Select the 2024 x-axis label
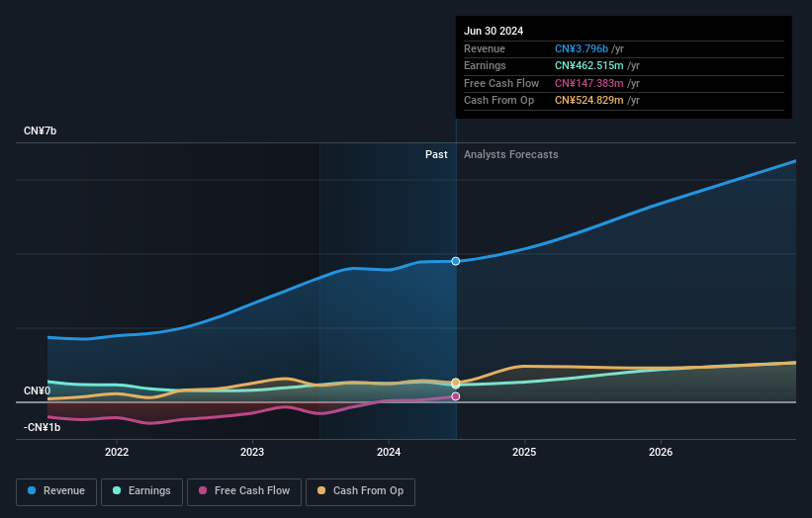The image size is (812, 518). pos(389,452)
